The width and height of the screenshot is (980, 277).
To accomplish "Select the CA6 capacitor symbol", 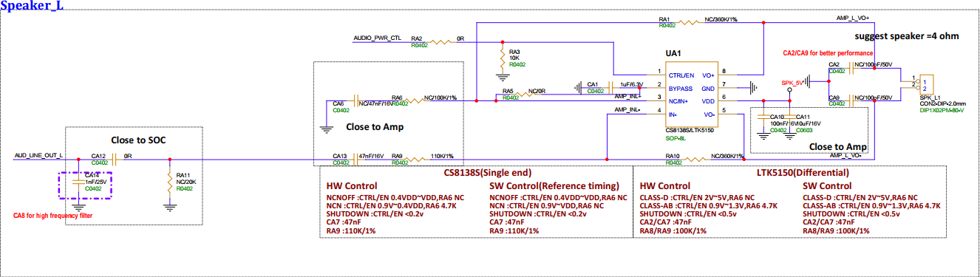I will [355, 101].
